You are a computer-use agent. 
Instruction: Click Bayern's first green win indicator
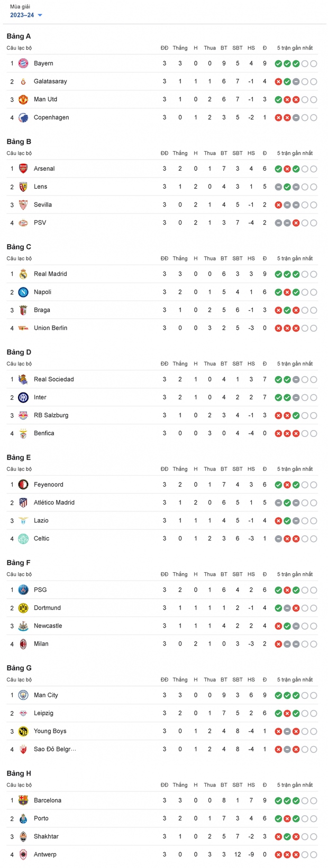click(278, 64)
